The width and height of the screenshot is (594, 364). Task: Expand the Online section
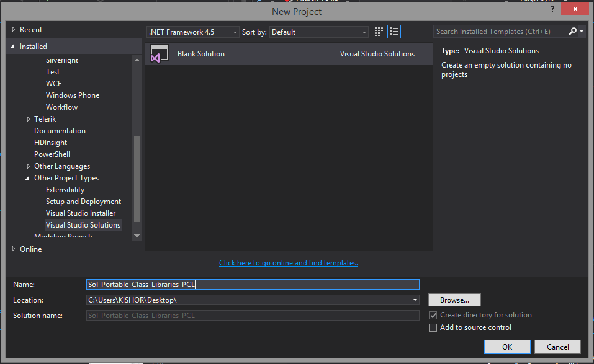(13, 249)
